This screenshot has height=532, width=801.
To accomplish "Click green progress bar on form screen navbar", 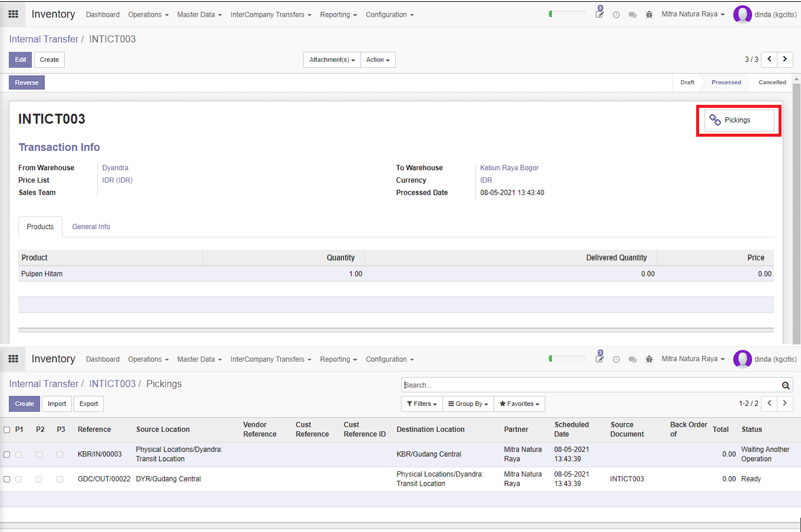I will tap(567, 14).
